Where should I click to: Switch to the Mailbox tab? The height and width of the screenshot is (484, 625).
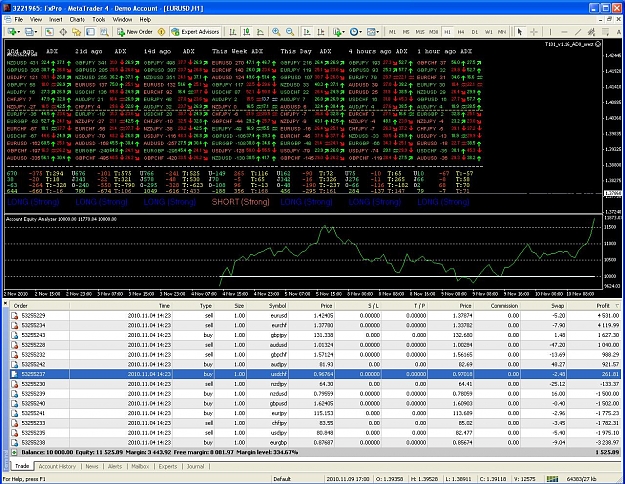coord(140,466)
